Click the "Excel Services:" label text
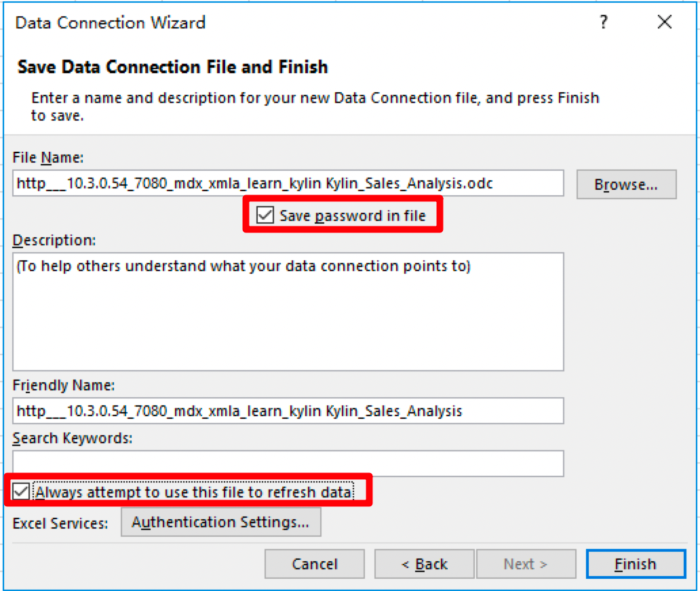 (x=60, y=523)
